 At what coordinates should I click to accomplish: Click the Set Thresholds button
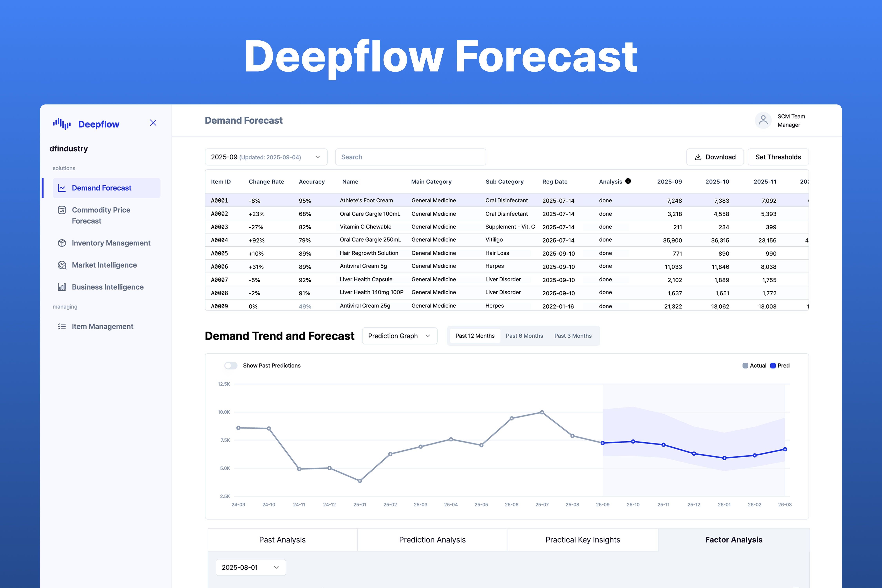point(778,157)
